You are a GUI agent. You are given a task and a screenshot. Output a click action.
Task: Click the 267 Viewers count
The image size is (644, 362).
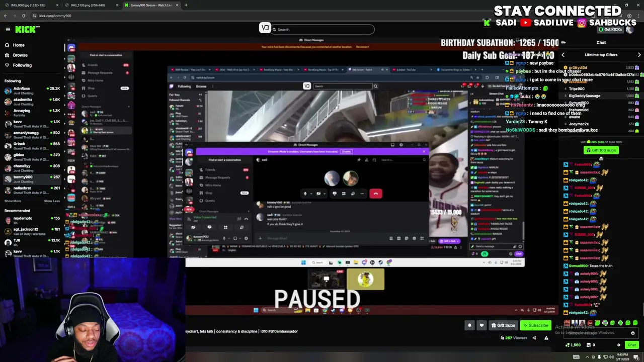coord(513,338)
